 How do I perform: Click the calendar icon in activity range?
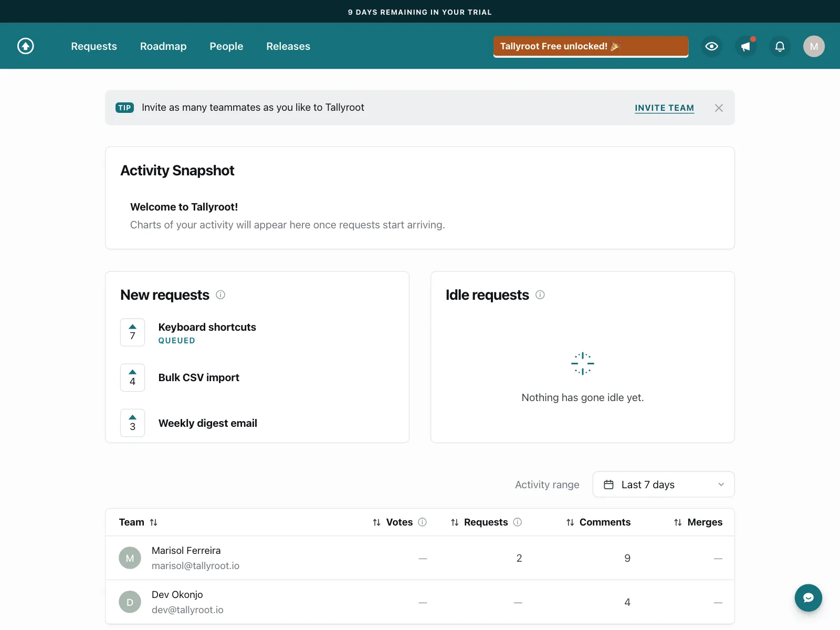pyautogui.click(x=608, y=485)
